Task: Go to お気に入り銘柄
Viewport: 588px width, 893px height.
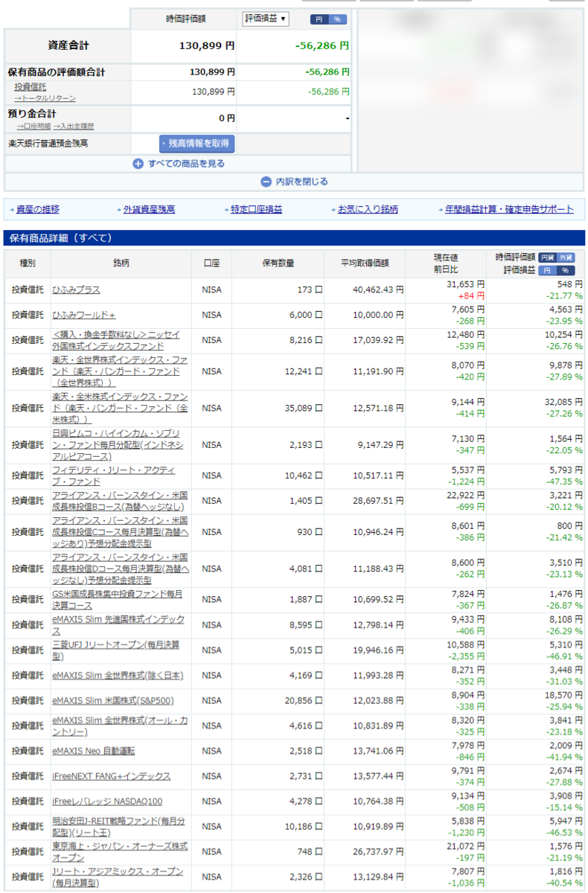Action: (368, 210)
